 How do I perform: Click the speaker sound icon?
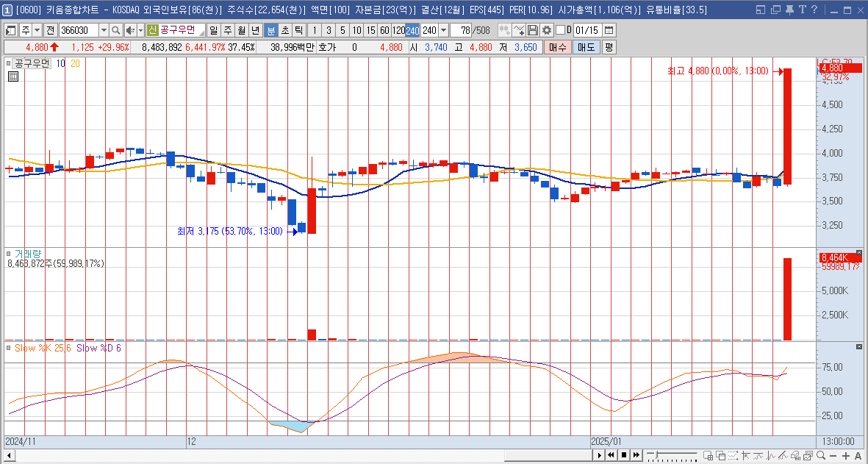[129, 30]
